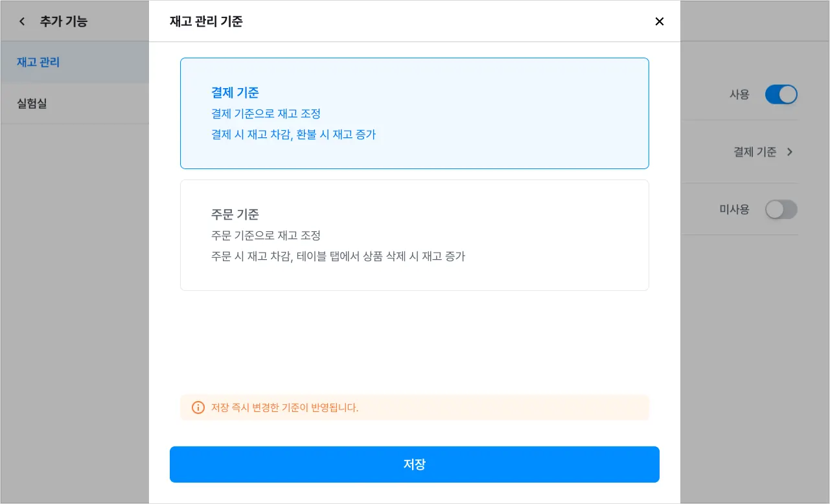Switch to 실험실 in the sidebar
This screenshot has height=504, width=830.
point(32,103)
